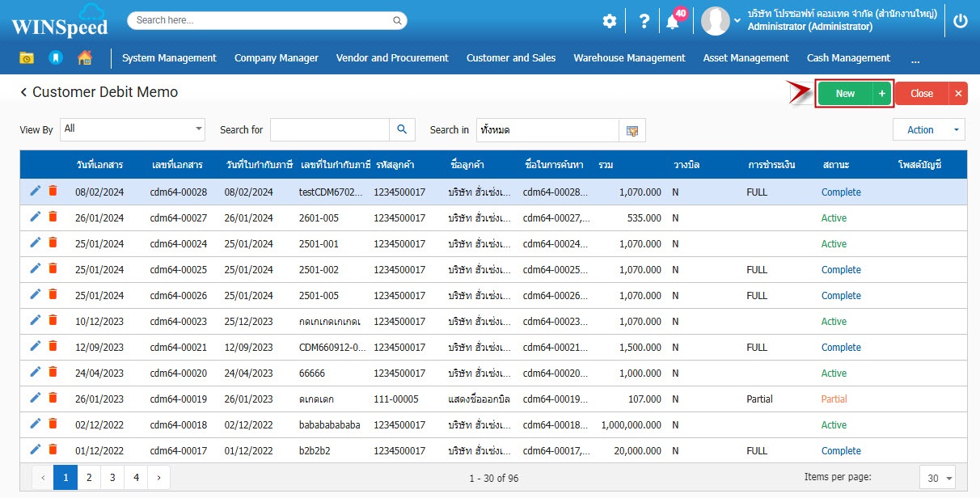Open Asset Management menu
The width and height of the screenshot is (980, 498).
[746, 58]
